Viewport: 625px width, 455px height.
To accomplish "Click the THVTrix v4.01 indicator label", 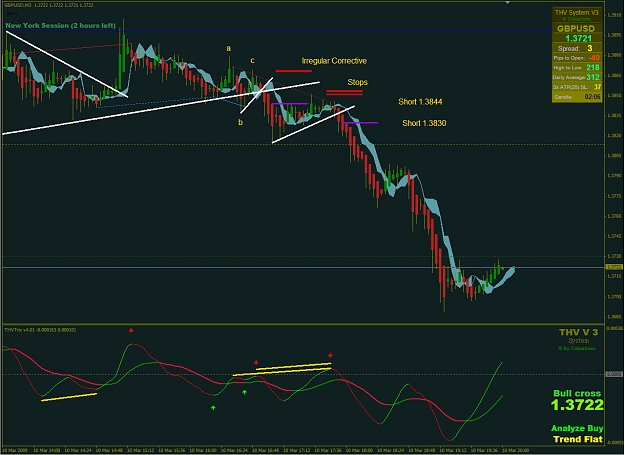I will point(40,330).
